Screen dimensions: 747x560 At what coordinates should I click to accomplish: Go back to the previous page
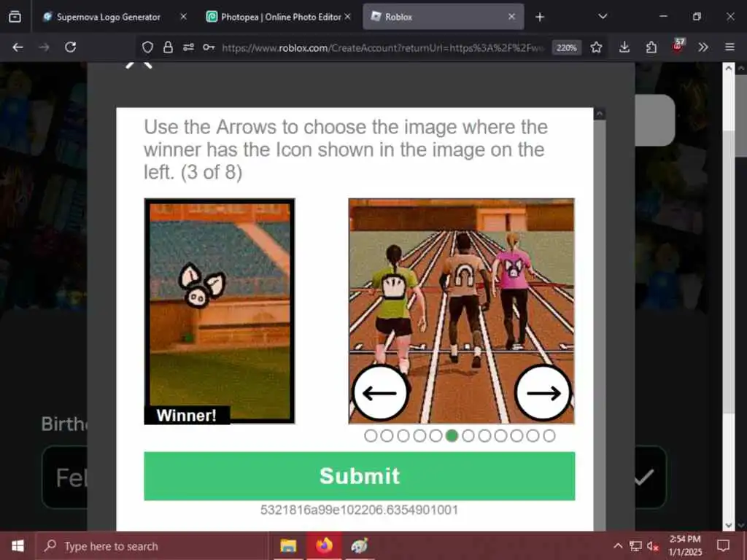coord(18,47)
